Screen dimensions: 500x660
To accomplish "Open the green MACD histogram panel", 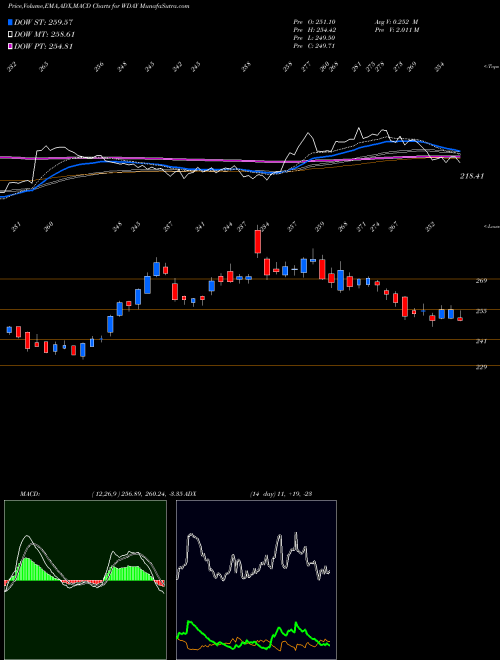I will tap(85, 580).
